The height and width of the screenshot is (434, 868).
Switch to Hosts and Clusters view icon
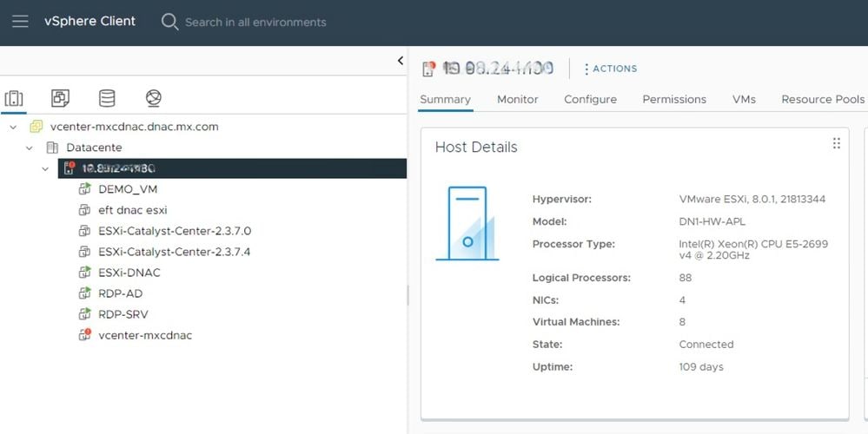(x=14, y=98)
